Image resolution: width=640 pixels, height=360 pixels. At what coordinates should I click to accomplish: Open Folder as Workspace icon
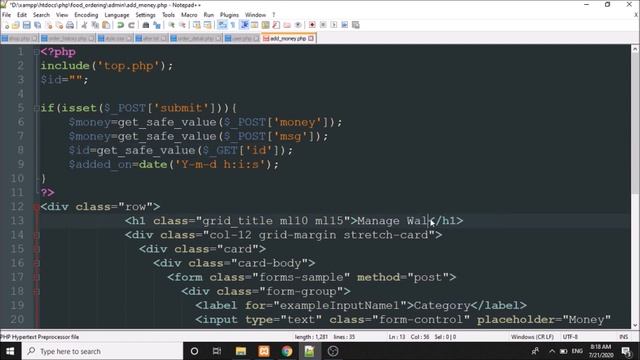click(287, 25)
